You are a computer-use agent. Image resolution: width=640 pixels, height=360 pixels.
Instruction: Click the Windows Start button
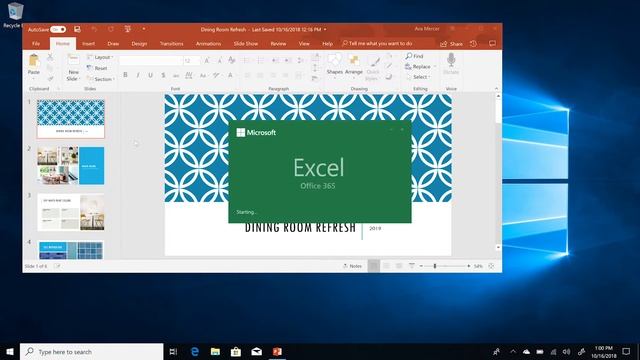pos(10,351)
